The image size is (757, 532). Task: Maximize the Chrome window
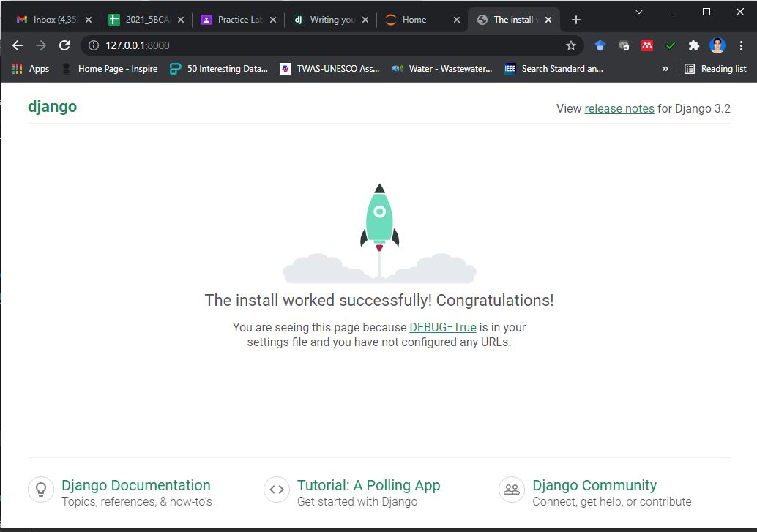[706, 12]
